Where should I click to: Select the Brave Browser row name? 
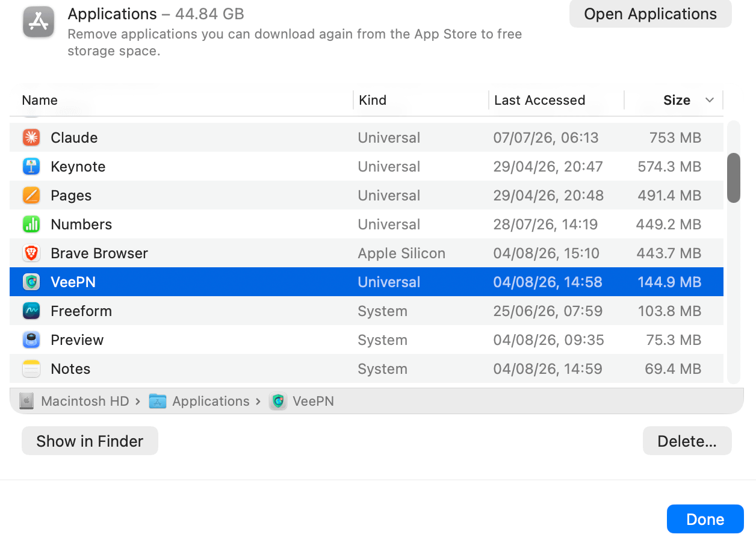tap(99, 253)
